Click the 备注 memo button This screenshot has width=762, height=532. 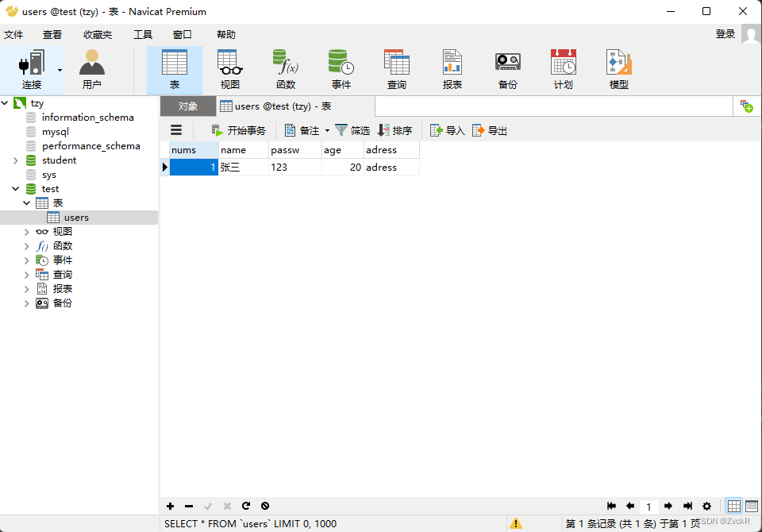(302, 130)
